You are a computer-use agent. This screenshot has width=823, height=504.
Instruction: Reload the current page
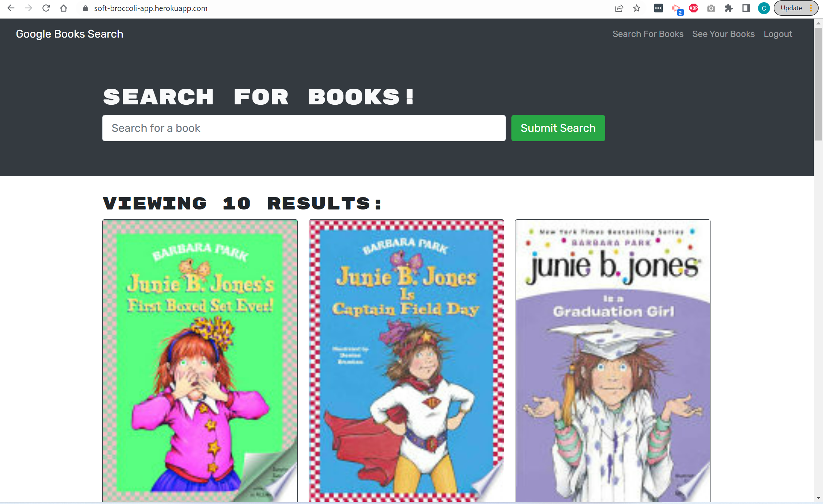click(46, 8)
